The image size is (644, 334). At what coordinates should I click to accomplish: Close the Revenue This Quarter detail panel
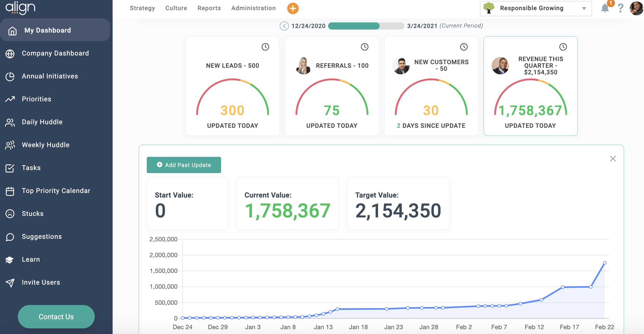point(613,159)
